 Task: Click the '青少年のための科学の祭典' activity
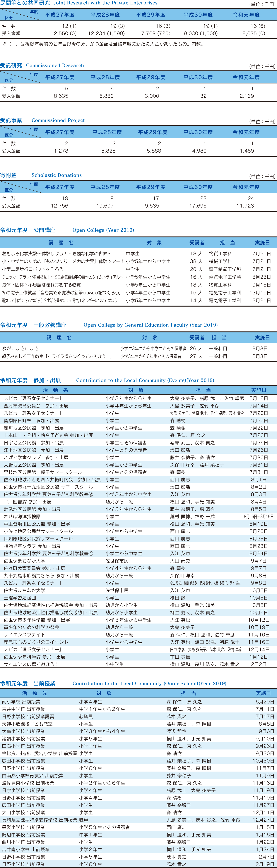[x=31, y=627]
